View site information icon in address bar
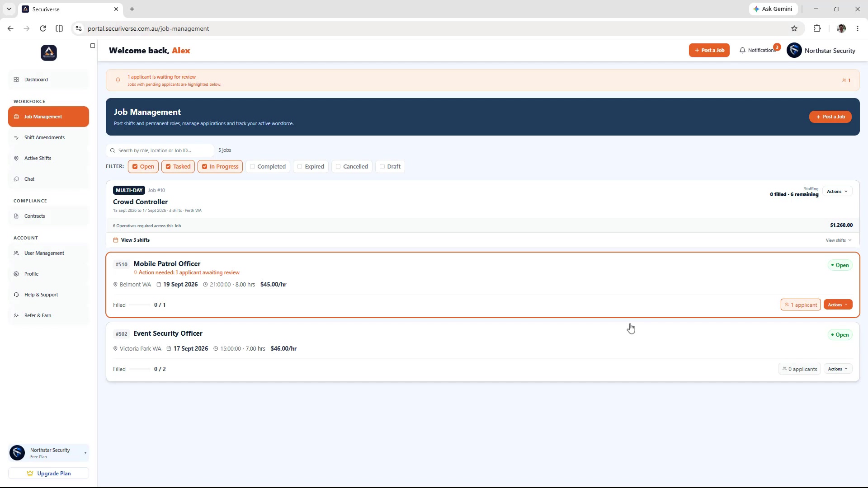This screenshot has width=868, height=488. 79,28
